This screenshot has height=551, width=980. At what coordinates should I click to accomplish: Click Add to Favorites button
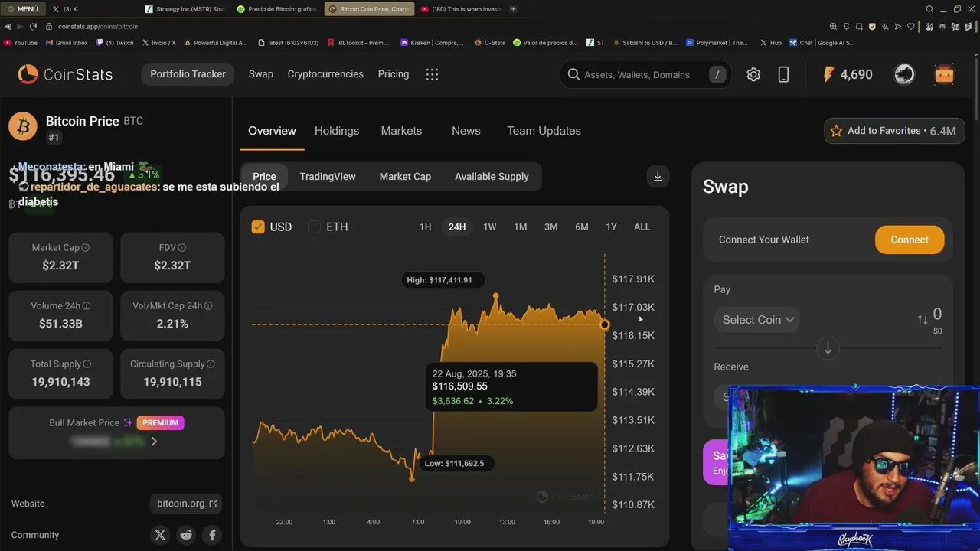pos(894,131)
